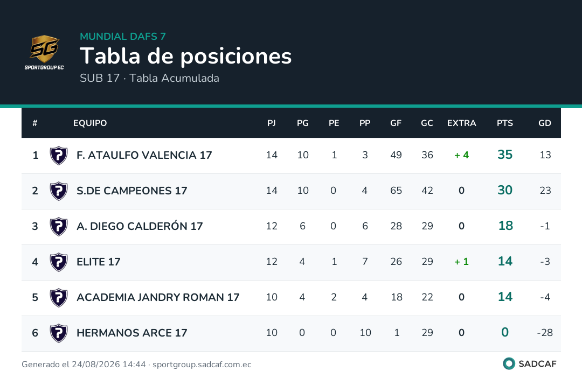
Task: Click the SADCAF ring logo icon
Action: point(509,363)
